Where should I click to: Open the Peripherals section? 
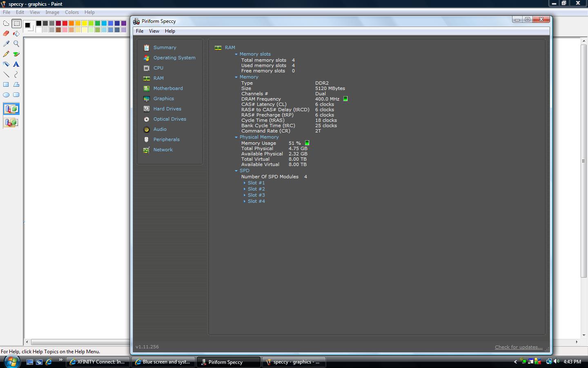[x=166, y=139]
